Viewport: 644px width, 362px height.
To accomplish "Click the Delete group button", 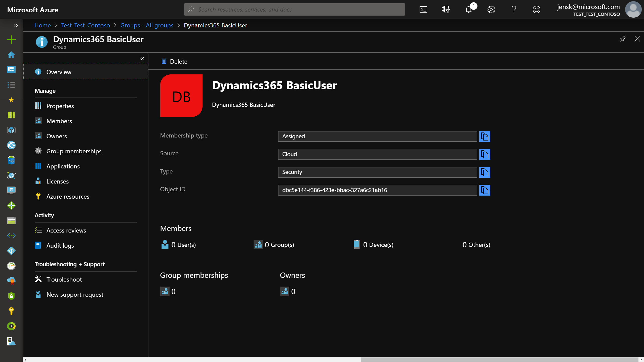I will point(174,61).
